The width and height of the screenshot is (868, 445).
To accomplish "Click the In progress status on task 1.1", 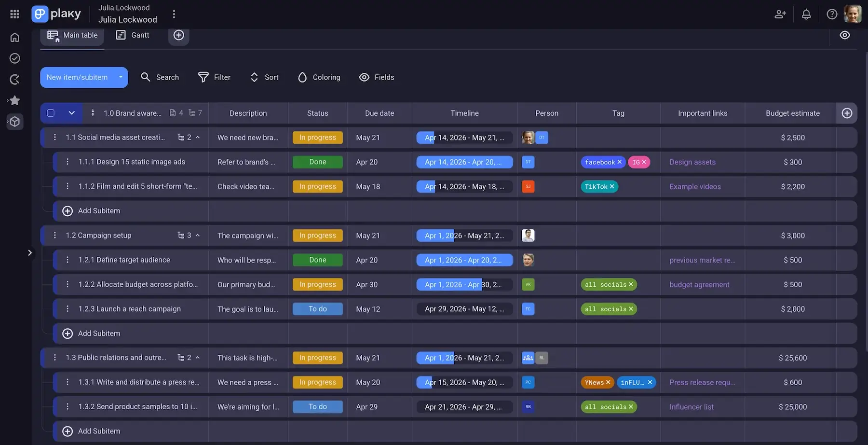I will click(317, 137).
